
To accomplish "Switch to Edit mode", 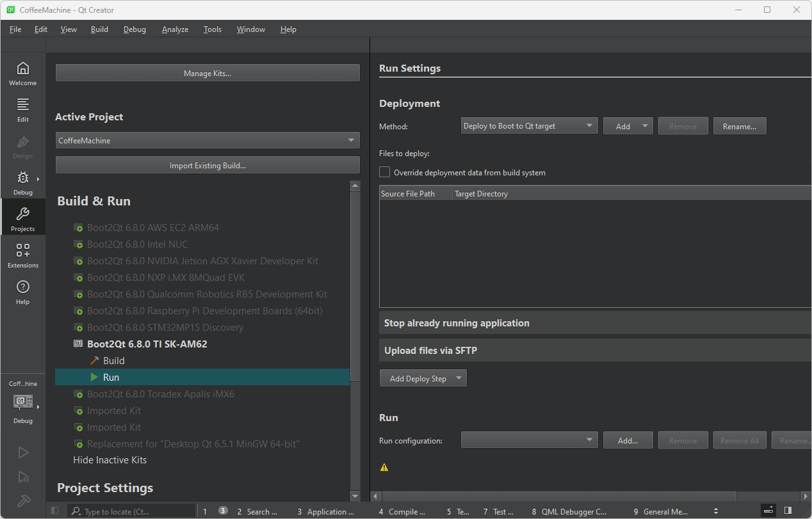I will (x=22, y=109).
